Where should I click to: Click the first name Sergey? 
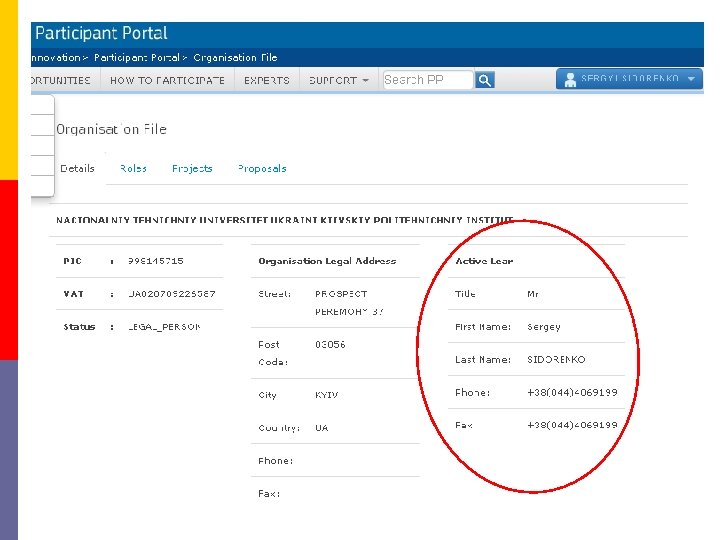544,327
